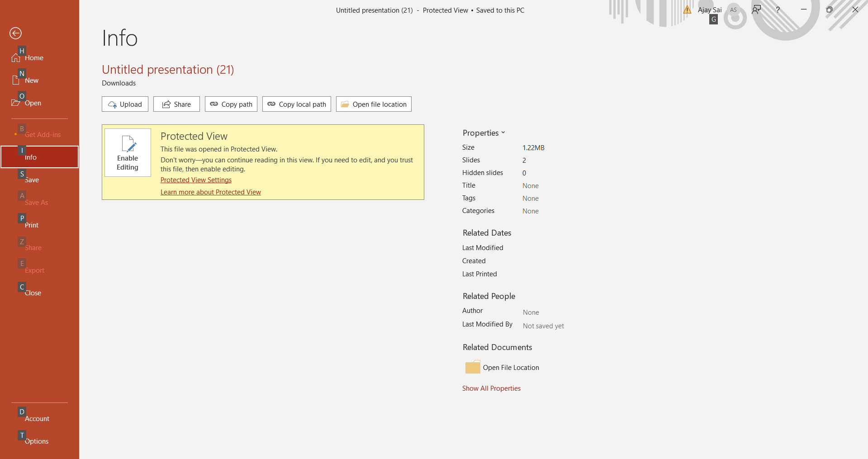This screenshot has width=868, height=459.
Task: Click the account warning triangle icon
Action: (687, 9)
